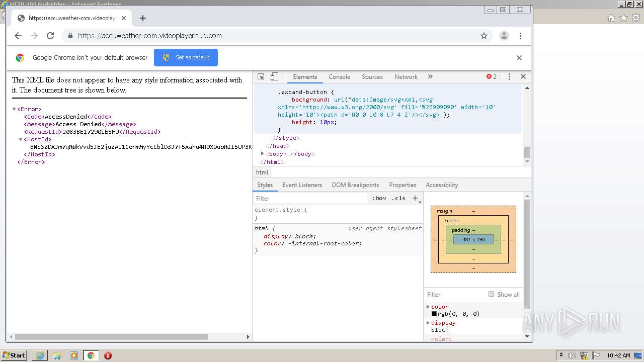Click the RequestId value 2083BE172901E5F9

coord(91,132)
